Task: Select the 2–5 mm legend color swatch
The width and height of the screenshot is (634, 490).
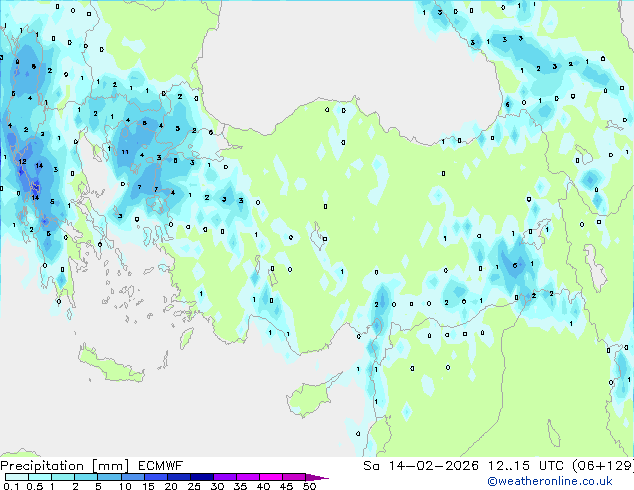Action: [86, 477]
